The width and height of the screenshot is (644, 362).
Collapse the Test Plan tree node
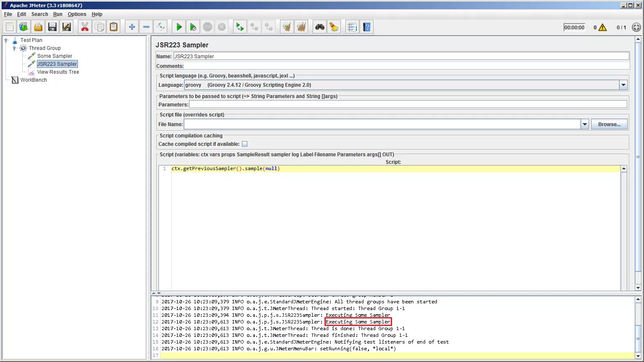[6, 40]
